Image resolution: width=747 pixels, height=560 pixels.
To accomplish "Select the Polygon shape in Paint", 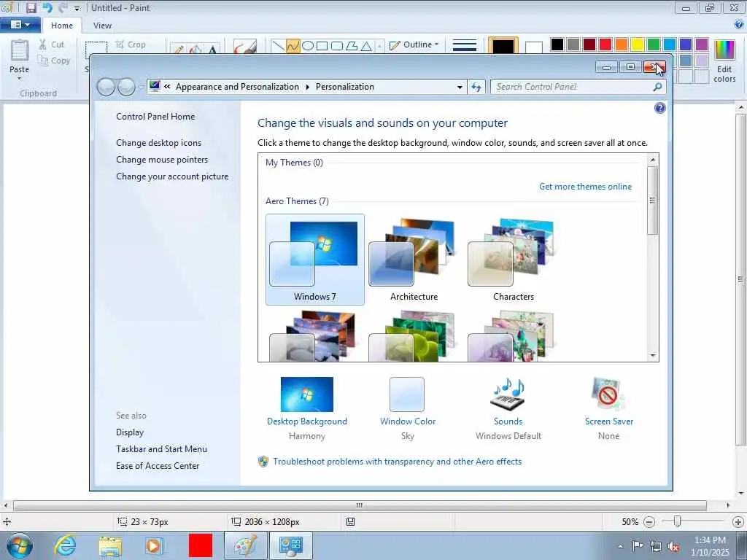I will 352,46.
